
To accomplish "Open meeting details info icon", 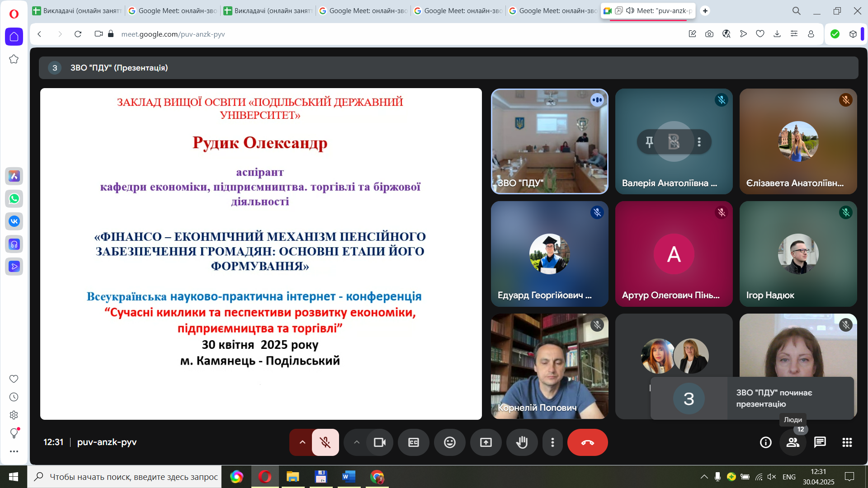I will click(x=765, y=442).
